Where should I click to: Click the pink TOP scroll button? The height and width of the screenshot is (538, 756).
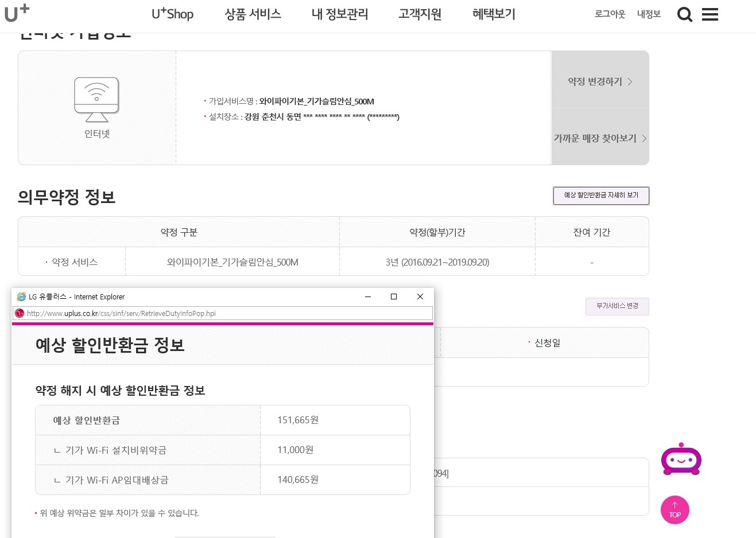point(674,510)
